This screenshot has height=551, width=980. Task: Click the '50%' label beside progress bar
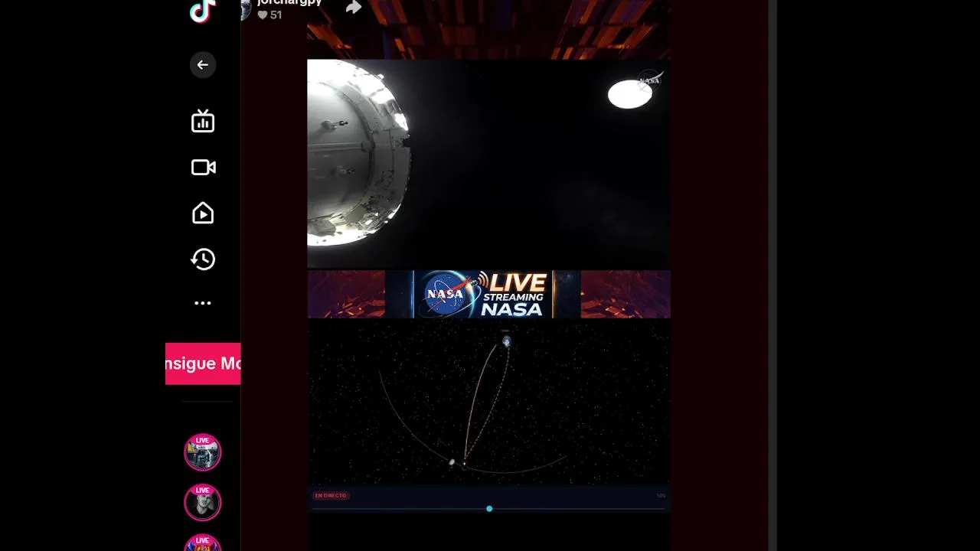pyautogui.click(x=661, y=496)
